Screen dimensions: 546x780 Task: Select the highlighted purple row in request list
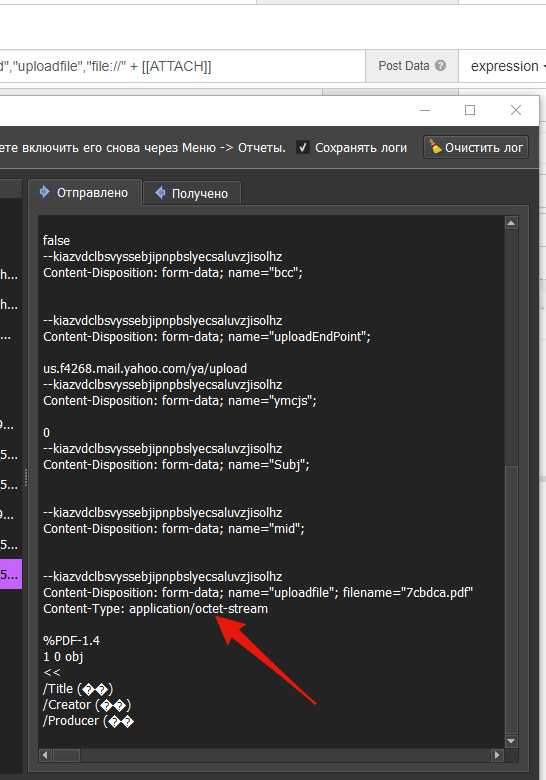pos(10,574)
